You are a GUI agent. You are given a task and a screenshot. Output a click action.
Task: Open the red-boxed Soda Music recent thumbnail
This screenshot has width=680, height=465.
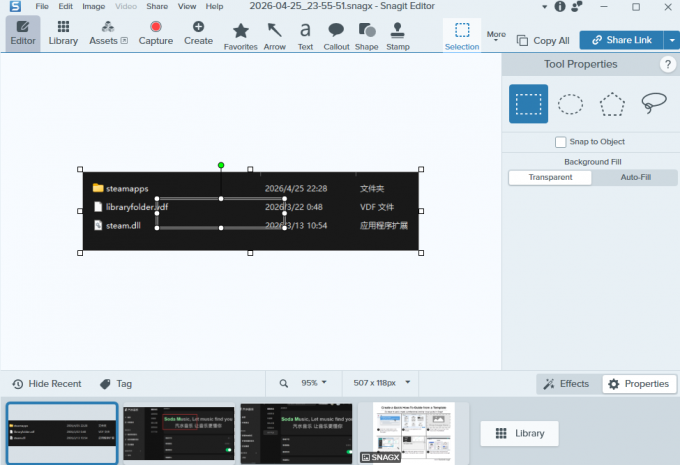(x=179, y=433)
